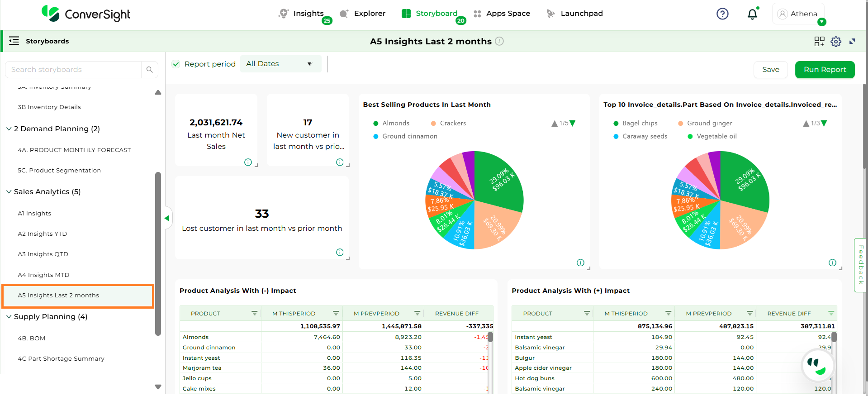The width and height of the screenshot is (868, 396).
Task: Open the Athena user profile dropdown
Action: (798, 14)
